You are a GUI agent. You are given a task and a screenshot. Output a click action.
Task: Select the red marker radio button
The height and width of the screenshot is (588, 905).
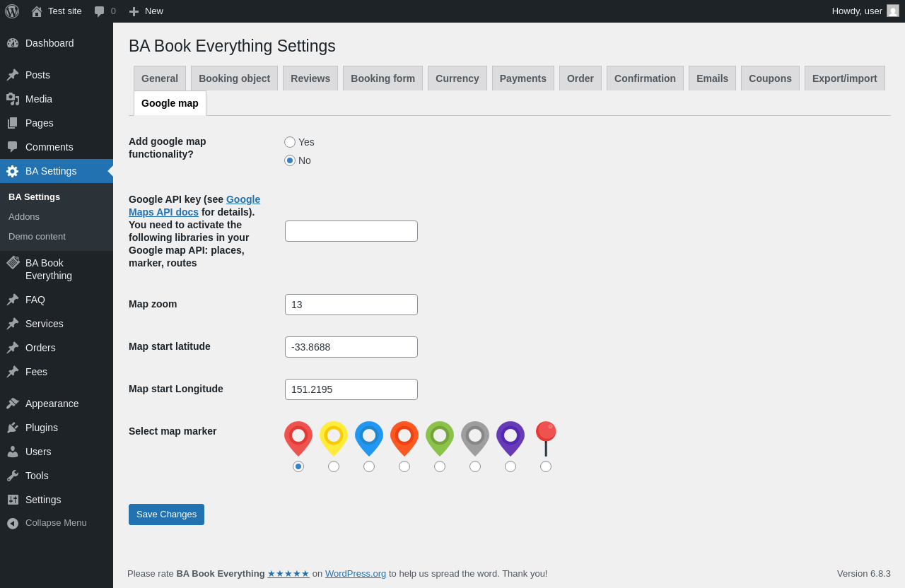click(x=298, y=466)
